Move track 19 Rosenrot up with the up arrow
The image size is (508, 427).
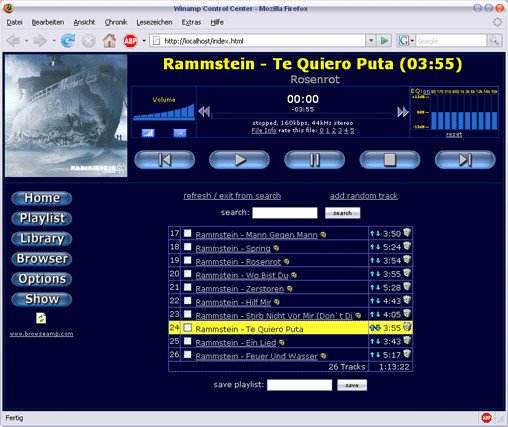pyautogui.click(x=372, y=261)
